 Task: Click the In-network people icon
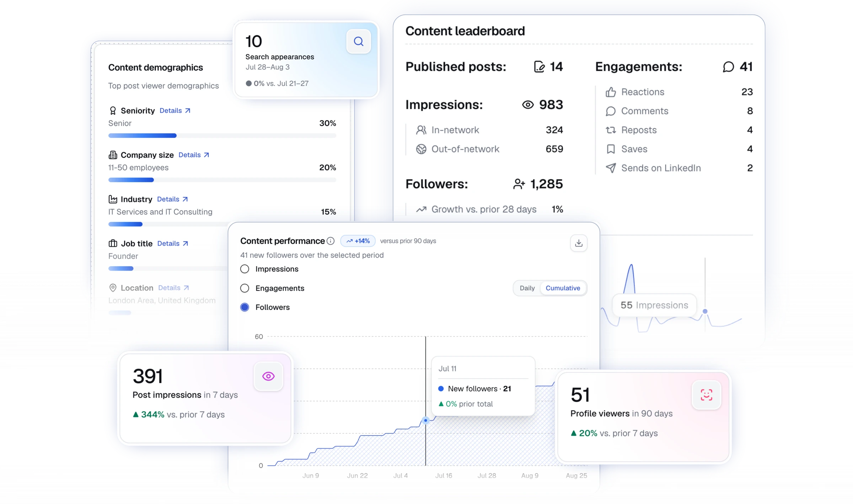(x=421, y=130)
